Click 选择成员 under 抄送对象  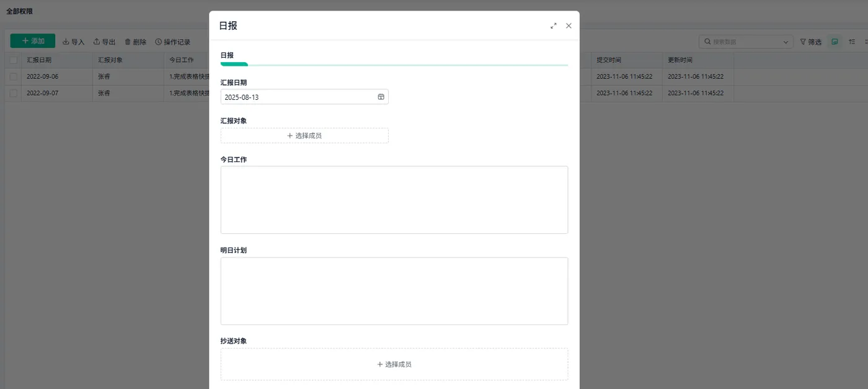(x=394, y=364)
